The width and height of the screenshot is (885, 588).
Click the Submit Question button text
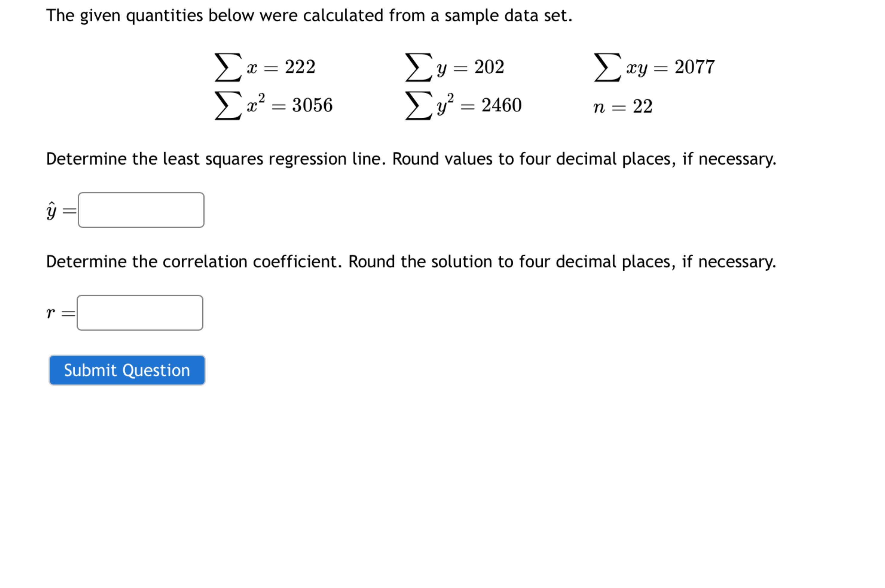[x=126, y=370]
